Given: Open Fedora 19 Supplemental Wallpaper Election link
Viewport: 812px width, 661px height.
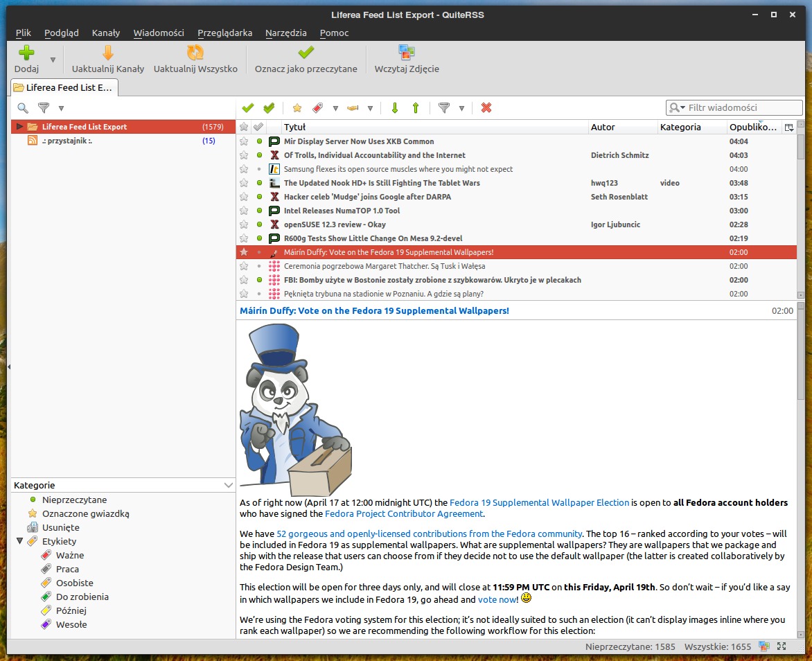Looking at the screenshot, I should pos(539,502).
